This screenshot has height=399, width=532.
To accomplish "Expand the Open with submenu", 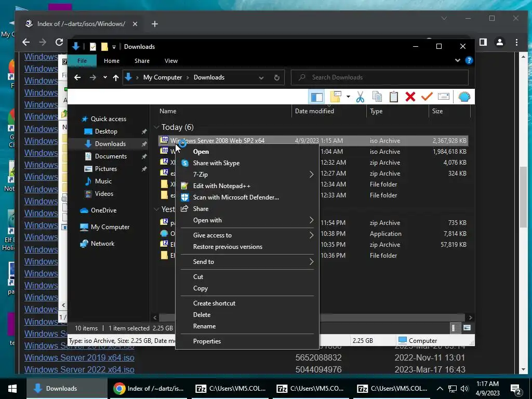I will 247,220.
